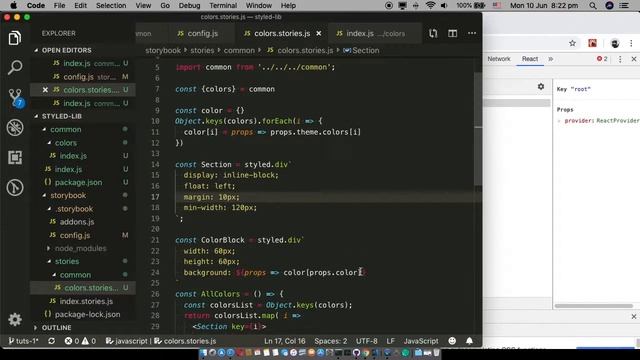The image size is (640, 360).
Task: Change JavaScript language mode in status bar
Action: coord(421,341)
